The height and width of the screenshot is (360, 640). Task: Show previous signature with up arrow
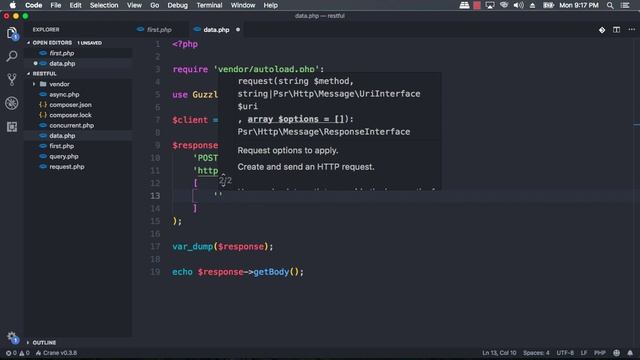(x=223, y=176)
